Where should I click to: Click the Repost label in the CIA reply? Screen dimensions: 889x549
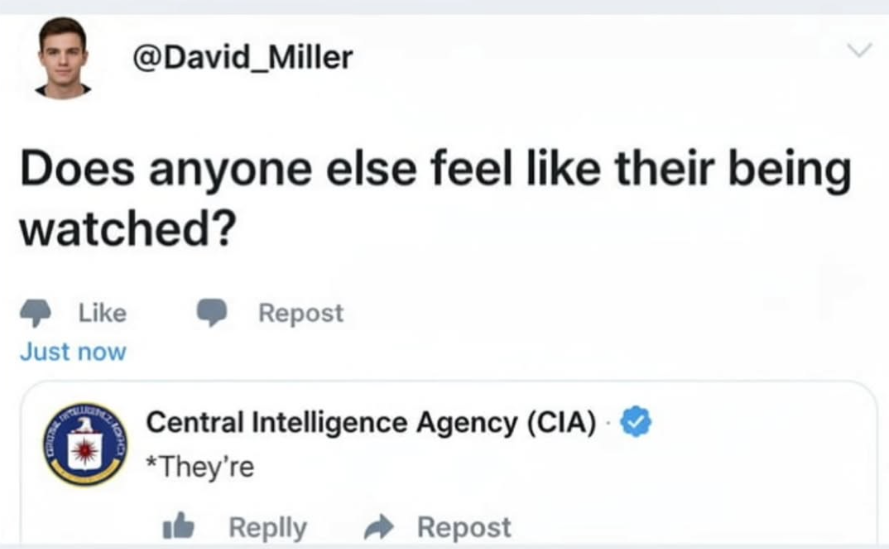point(464,527)
